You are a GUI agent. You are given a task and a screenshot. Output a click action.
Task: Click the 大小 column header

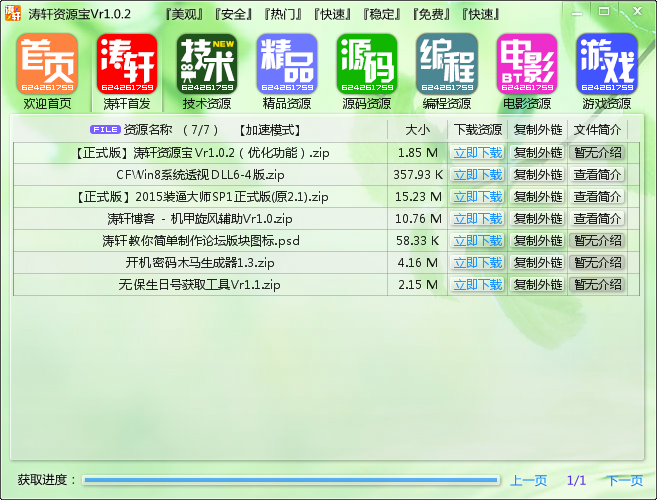[417, 130]
